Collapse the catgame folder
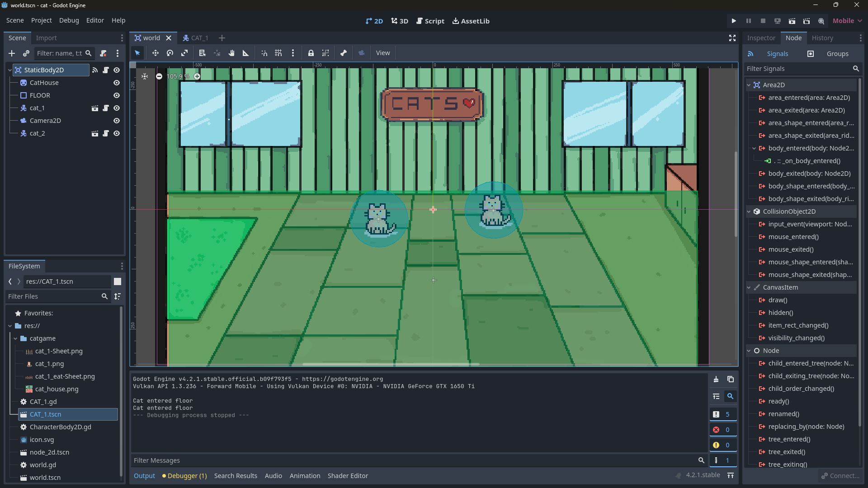This screenshot has height=488, width=868. [x=15, y=338]
